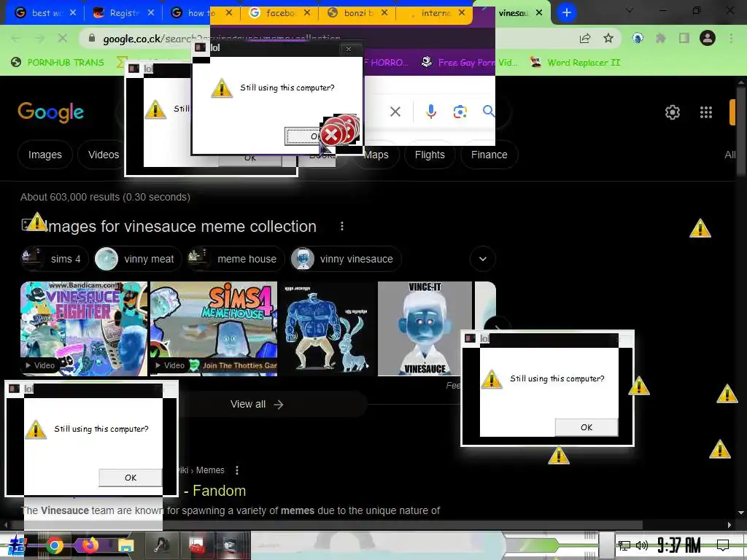747x560 pixels.
Task: Open File Explorer from the taskbar
Action: (125, 545)
